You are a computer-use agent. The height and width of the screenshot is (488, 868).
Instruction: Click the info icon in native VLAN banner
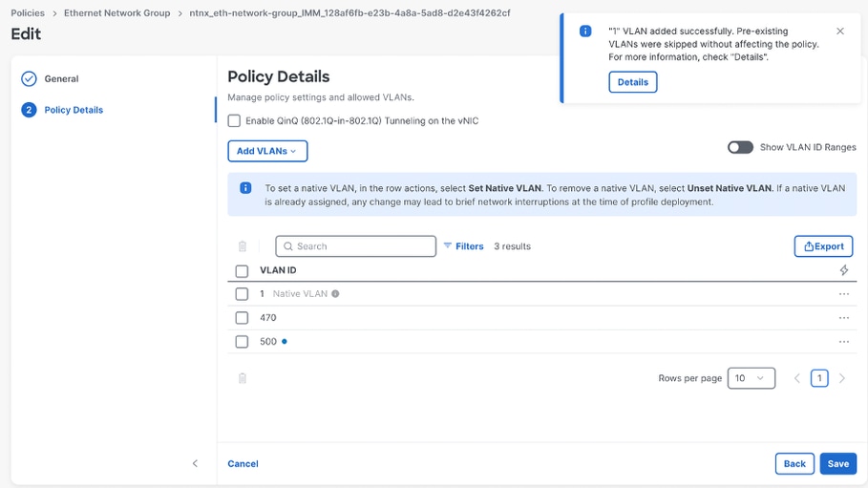pyautogui.click(x=245, y=188)
